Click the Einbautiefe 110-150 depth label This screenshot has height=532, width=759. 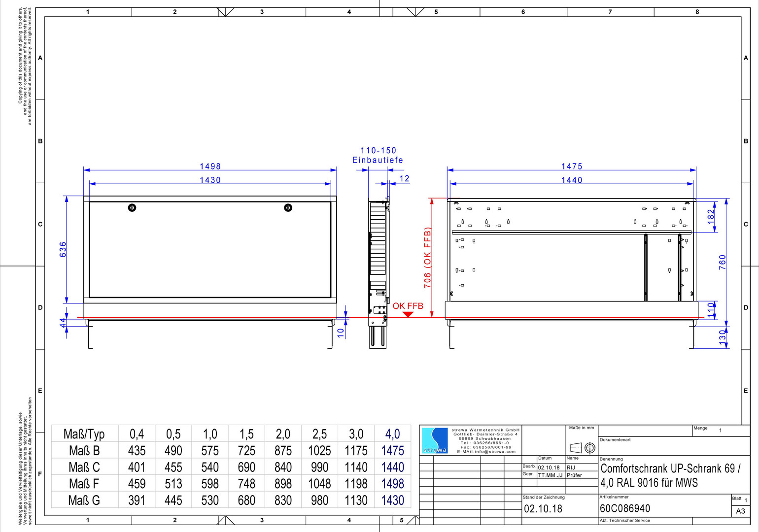click(378, 155)
